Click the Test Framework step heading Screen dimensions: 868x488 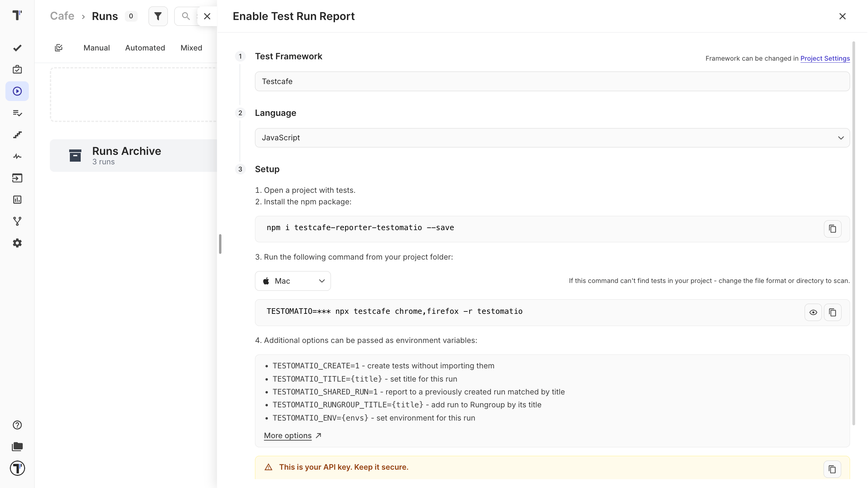pos(289,56)
